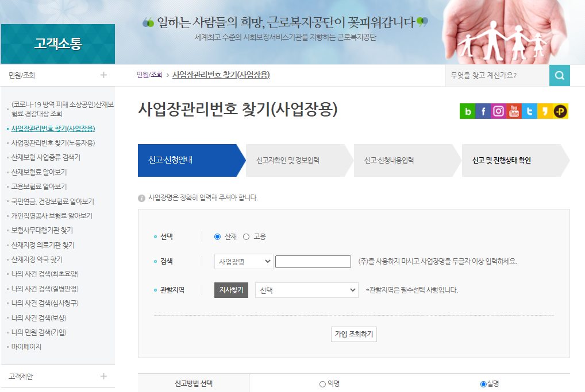Click the Facebook icon
The height and width of the screenshot is (392, 585).
[483, 111]
